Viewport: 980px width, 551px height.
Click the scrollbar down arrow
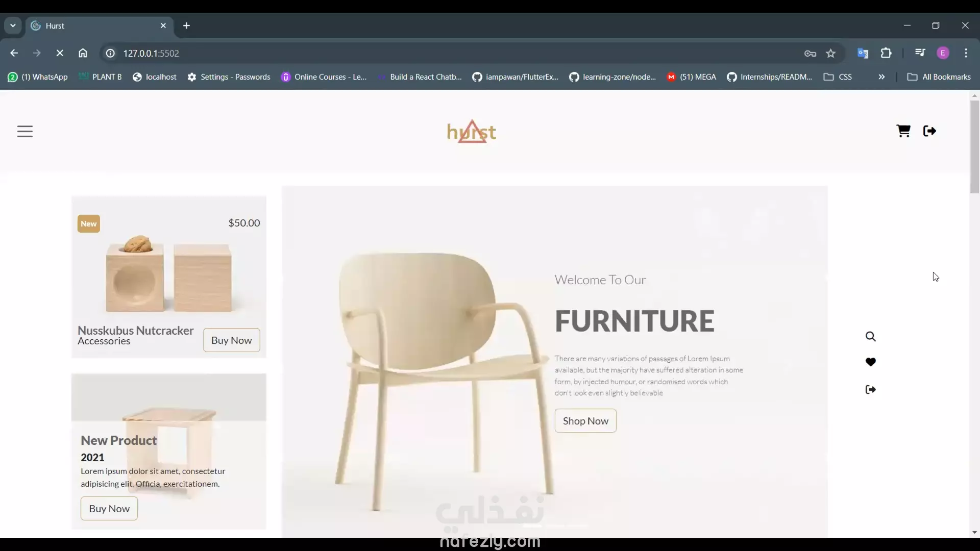975,533
